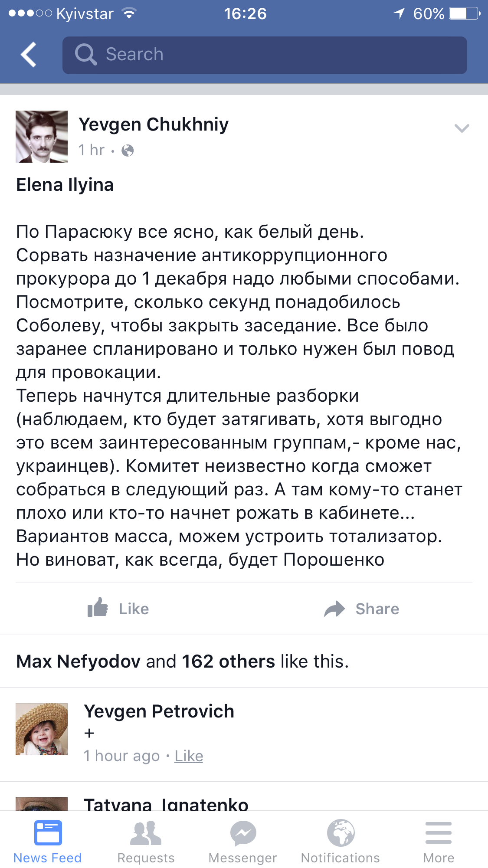Open Tatyana Ignatenko's profile name

(166, 805)
